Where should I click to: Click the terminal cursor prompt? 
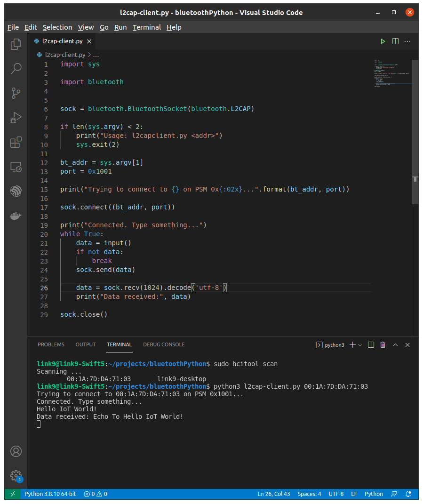coord(39,424)
